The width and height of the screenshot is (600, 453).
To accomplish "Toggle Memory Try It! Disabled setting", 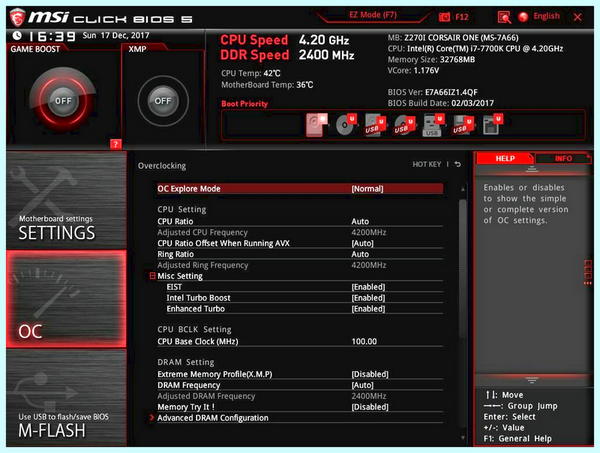I will (300, 407).
